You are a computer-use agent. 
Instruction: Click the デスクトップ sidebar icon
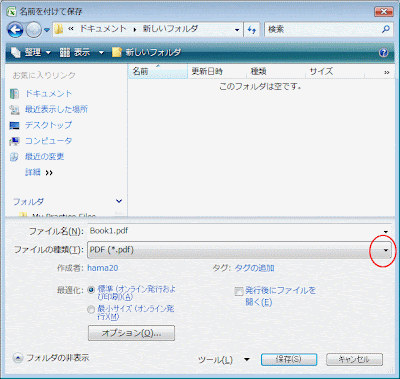click(14, 126)
